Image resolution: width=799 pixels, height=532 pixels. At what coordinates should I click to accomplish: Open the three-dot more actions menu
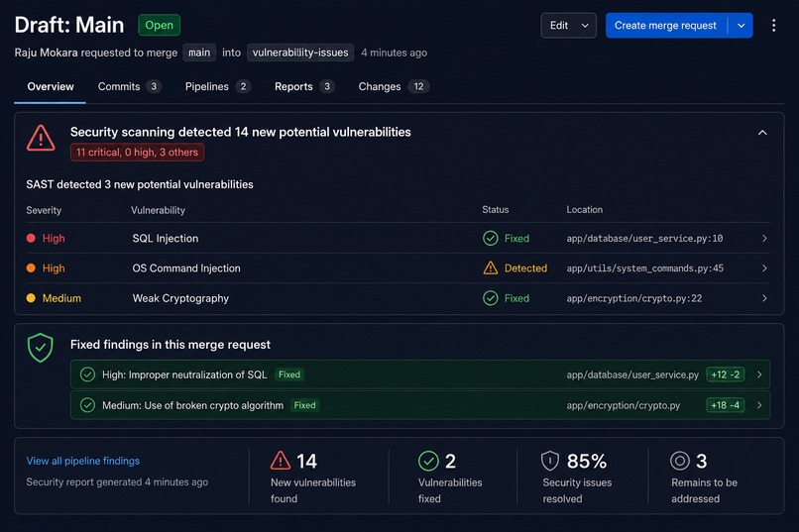(773, 26)
